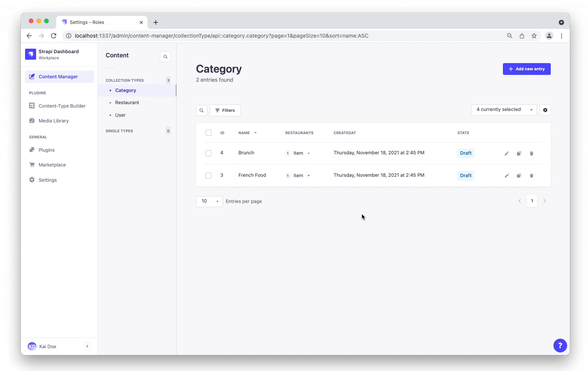
Task: Click the help question mark button
Action: click(560, 346)
